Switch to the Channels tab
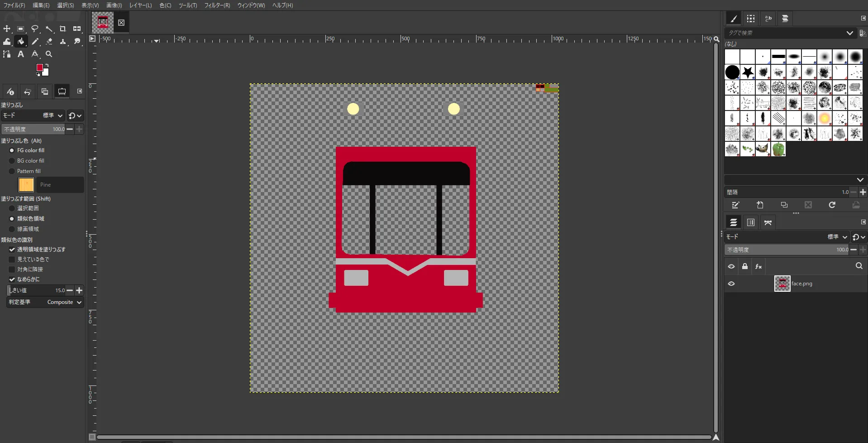The width and height of the screenshot is (868, 443). (751, 222)
